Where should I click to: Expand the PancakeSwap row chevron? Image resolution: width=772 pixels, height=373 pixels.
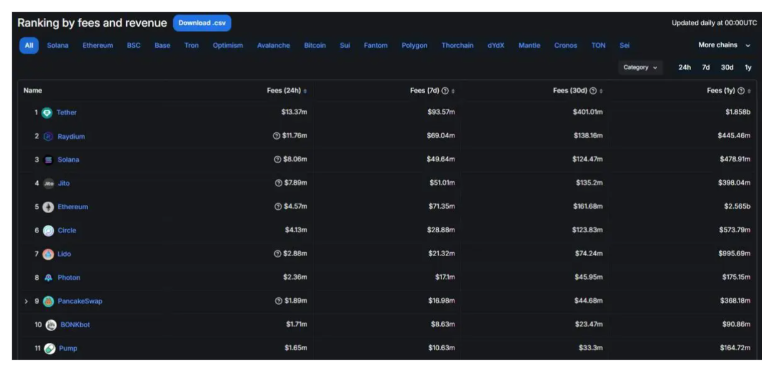[x=27, y=301]
